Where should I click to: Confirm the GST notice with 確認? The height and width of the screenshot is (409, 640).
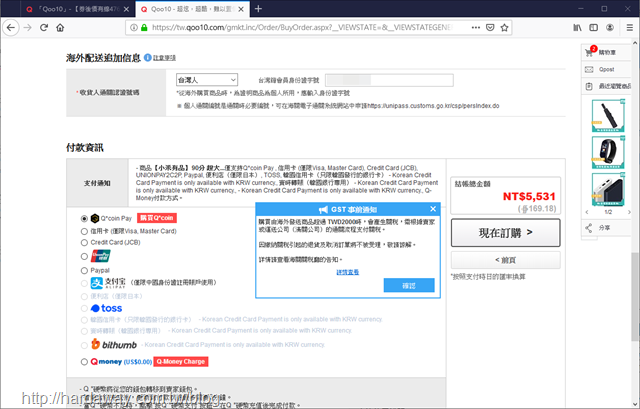409,285
